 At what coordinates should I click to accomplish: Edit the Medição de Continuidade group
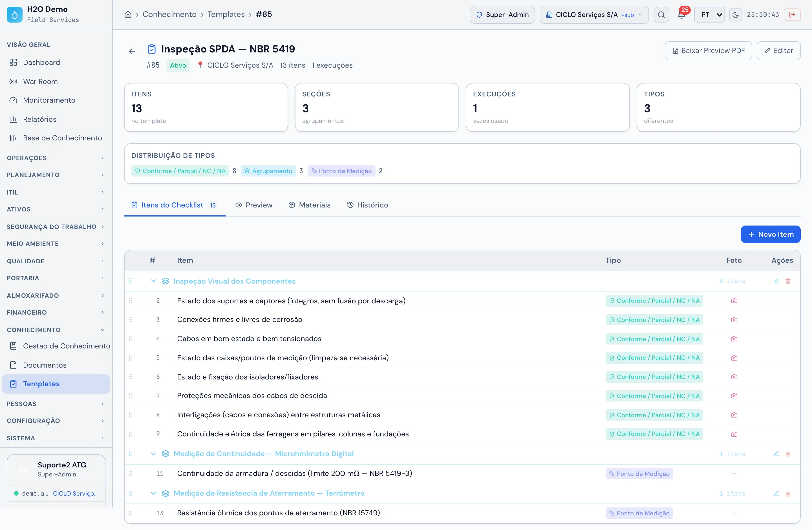(776, 454)
